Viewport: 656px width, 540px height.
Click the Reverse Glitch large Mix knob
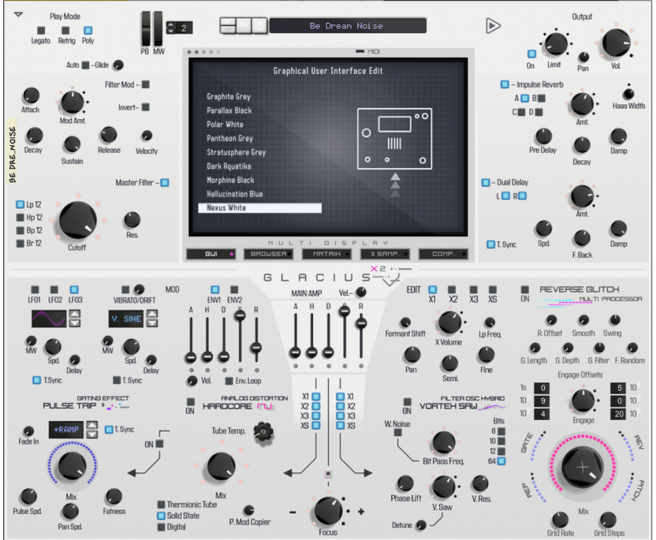point(583,467)
